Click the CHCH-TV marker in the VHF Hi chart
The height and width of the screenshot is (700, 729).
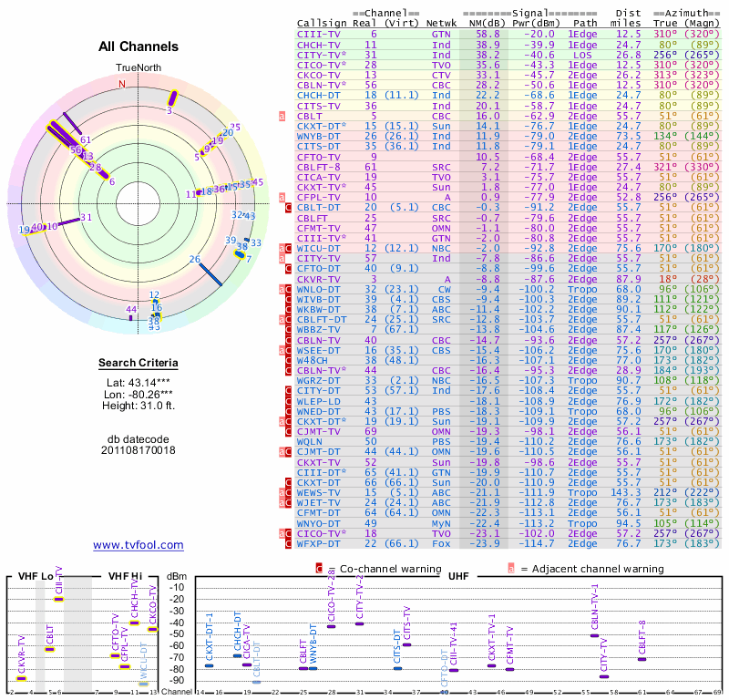point(134,623)
